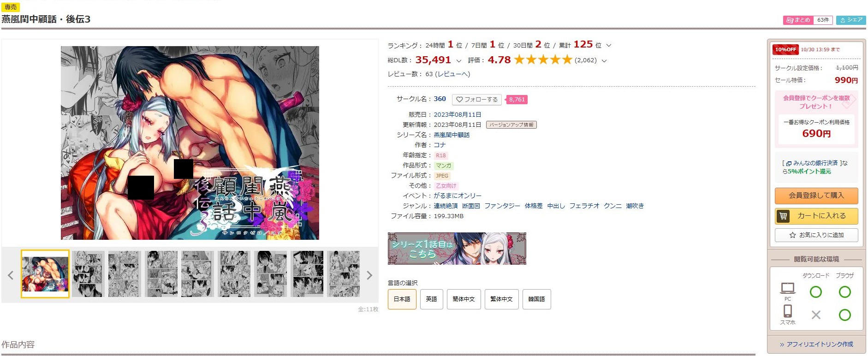Open the 連続絶頂 genre tag

click(x=446, y=206)
